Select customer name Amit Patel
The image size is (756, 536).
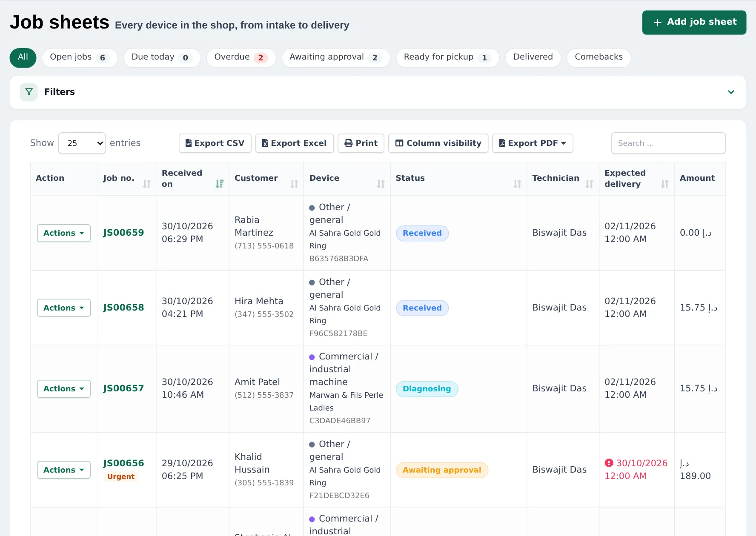[257, 382]
